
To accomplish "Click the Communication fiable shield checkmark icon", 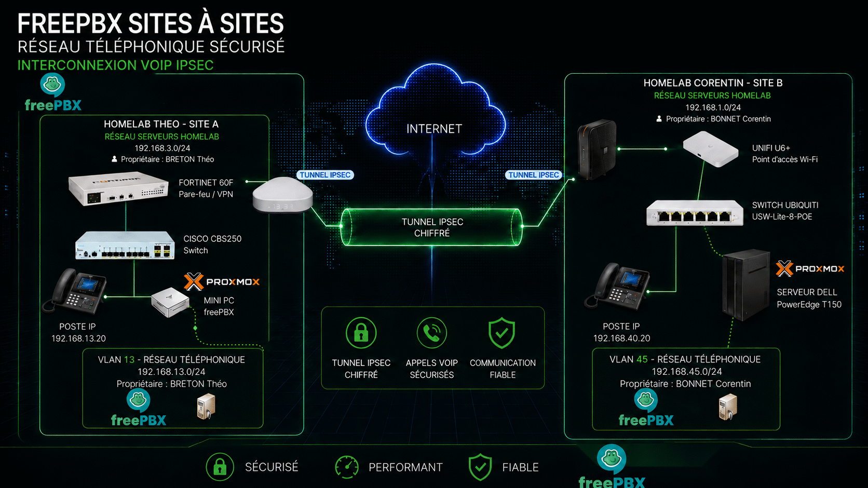I will (x=501, y=333).
